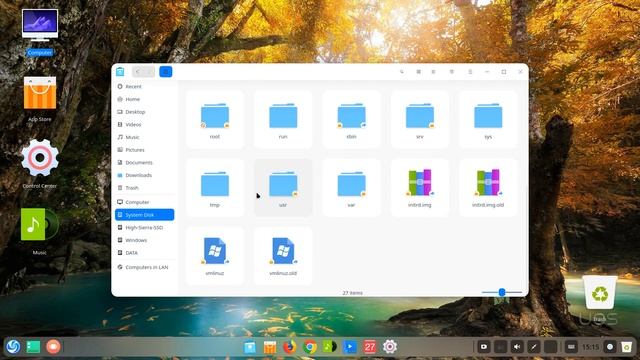
Task: Open Computers in LAN
Action: point(144,267)
